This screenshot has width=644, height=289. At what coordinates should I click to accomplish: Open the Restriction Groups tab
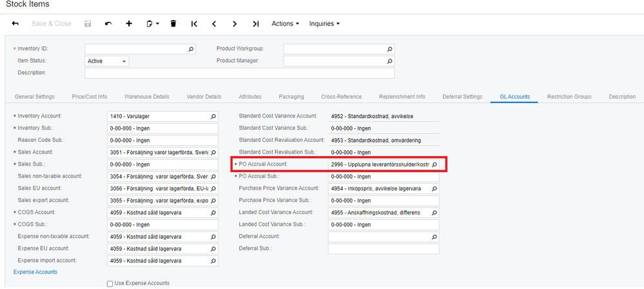pyautogui.click(x=569, y=97)
